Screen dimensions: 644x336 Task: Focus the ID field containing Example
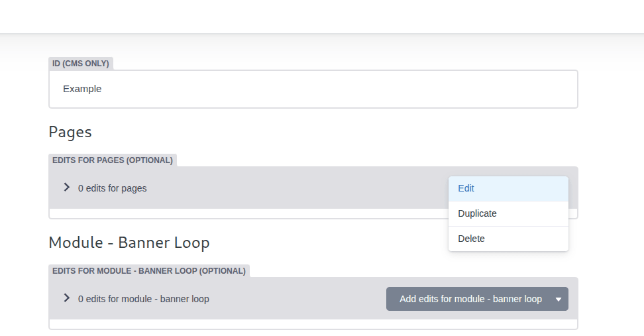coord(313,89)
